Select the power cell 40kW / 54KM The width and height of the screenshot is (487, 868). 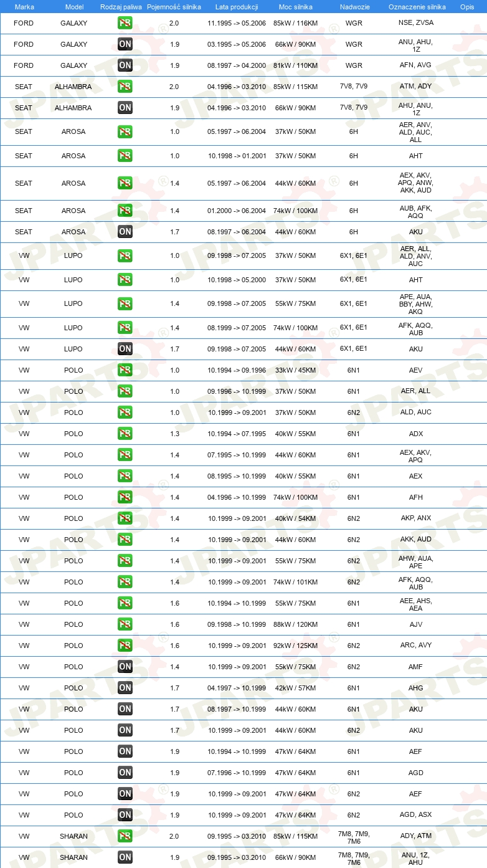click(x=295, y=518)
